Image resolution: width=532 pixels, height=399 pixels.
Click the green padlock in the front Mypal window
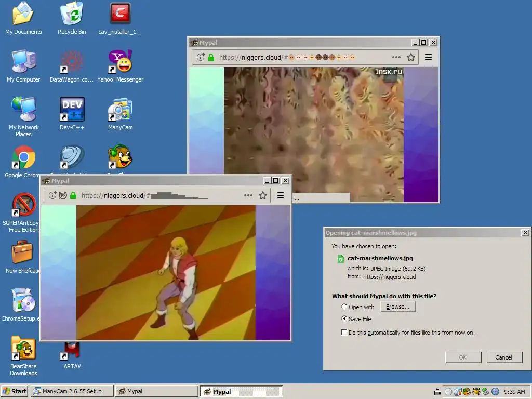(x=73, y=195)
